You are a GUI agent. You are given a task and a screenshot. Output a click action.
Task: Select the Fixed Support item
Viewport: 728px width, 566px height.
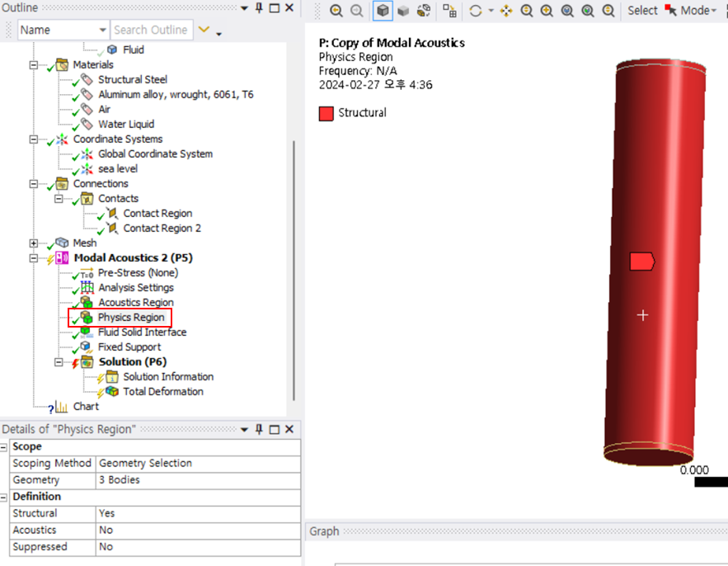129,347
